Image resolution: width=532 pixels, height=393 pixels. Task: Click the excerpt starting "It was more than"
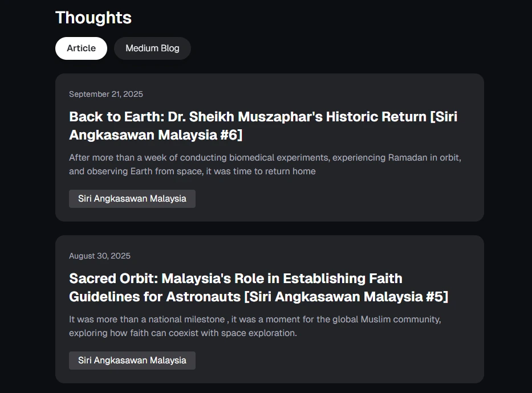pos(255,326)
